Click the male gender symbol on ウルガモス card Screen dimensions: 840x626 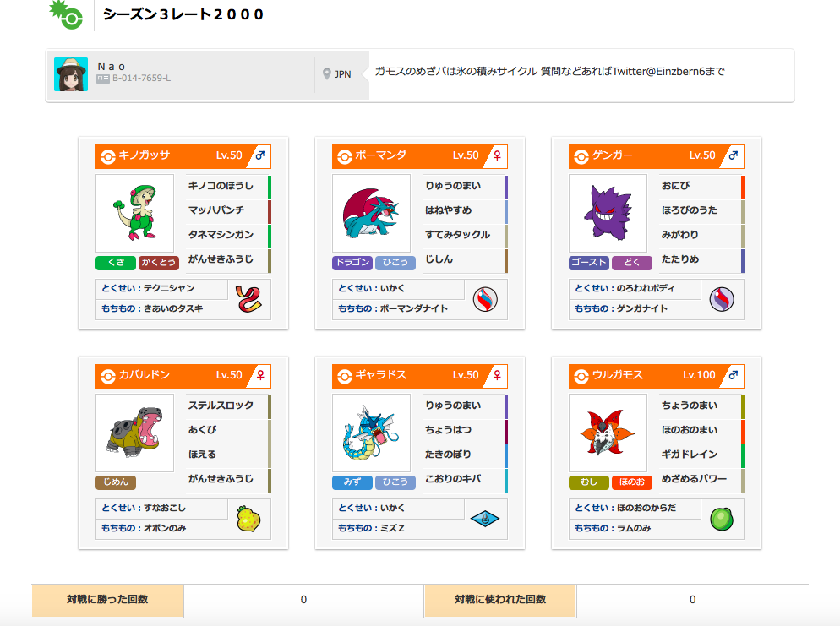[x=734, y=375]
